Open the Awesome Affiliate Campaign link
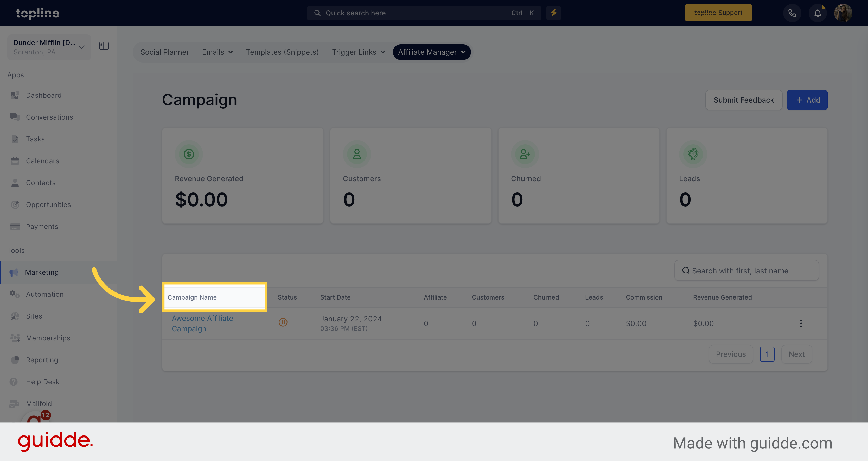 202,324
